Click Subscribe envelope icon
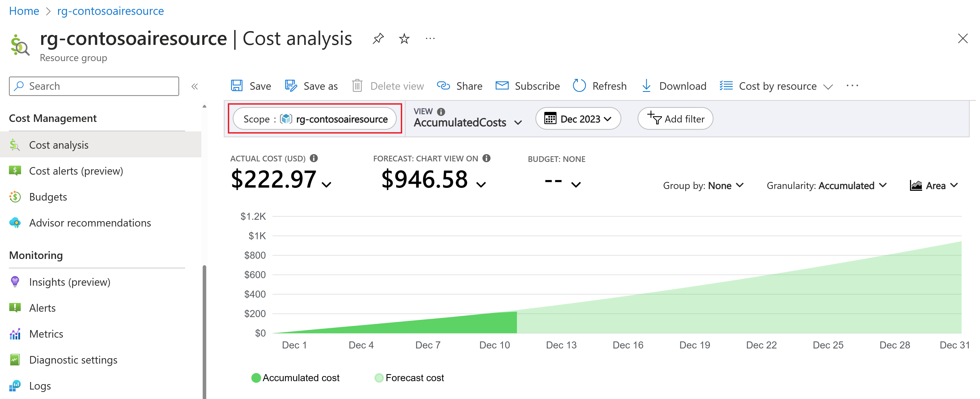This screenshot has width=980, height=399. 502,86
